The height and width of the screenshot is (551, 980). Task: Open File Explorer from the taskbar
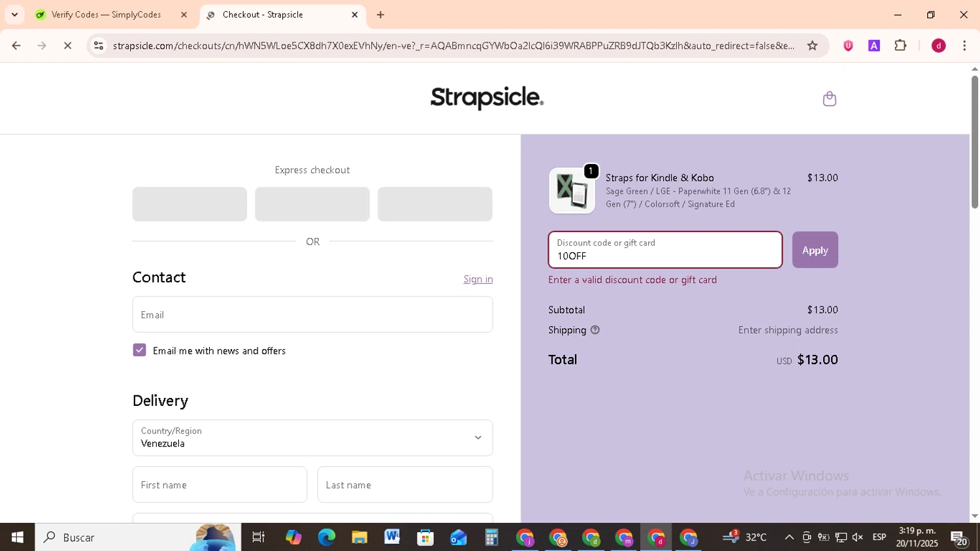(x=359, y=537)
